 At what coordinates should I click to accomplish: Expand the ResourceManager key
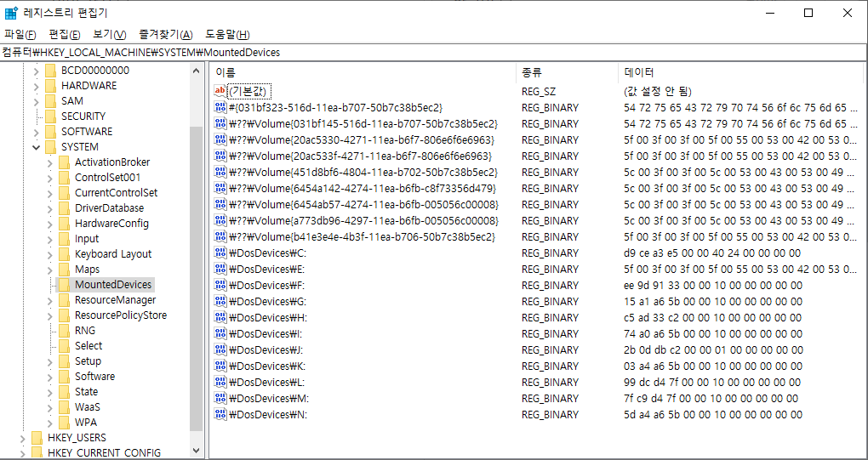(x=50, y=300)
